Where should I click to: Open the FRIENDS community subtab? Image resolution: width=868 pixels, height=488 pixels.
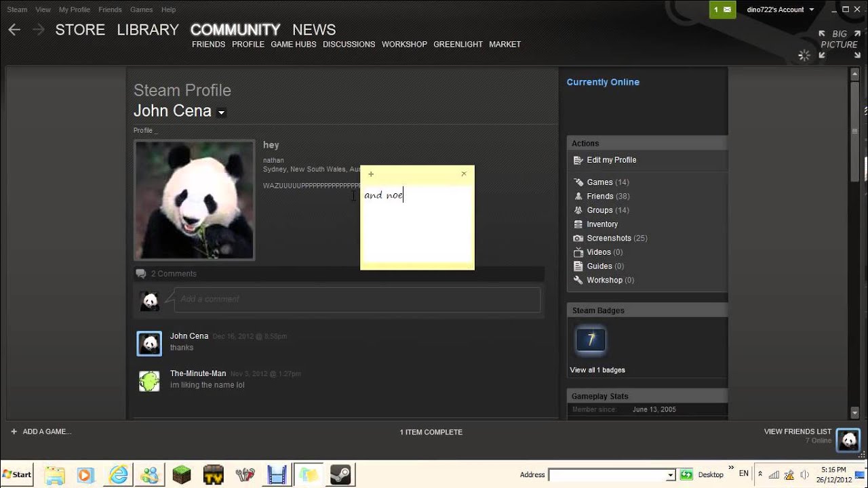(208, 44)
